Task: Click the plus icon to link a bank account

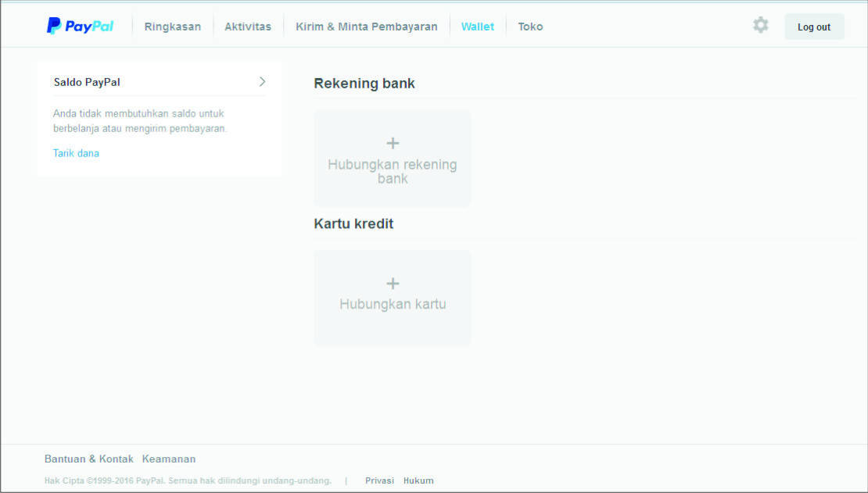Action: [392, 144]
